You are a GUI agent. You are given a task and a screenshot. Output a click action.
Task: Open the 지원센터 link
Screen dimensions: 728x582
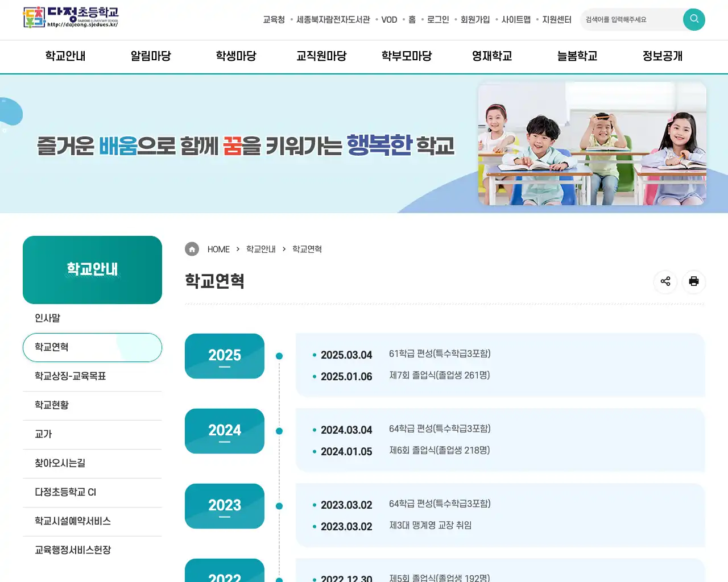(x=557, y=19)
